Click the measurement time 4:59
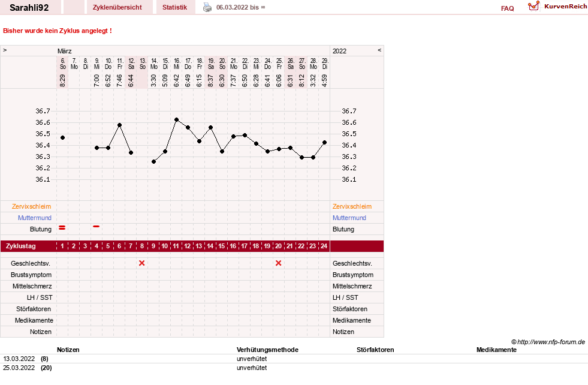588x385 pixels. 325,81
